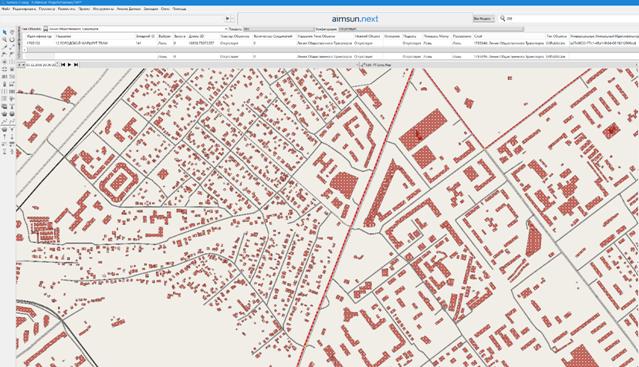Open the Инструменты menu
This screenshot has width=639, height=367.
tap(103, 9)
